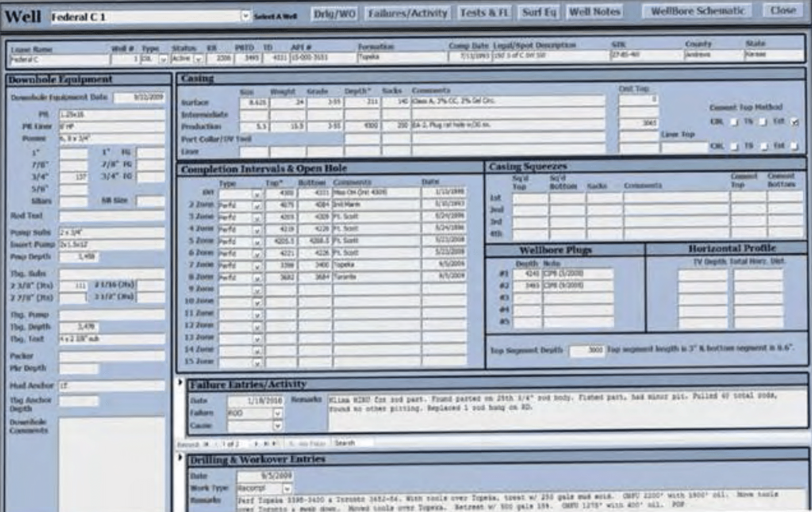Click the Formation field showing Topeka
Viewport: 812px width, 512px height.
[402, 57]
